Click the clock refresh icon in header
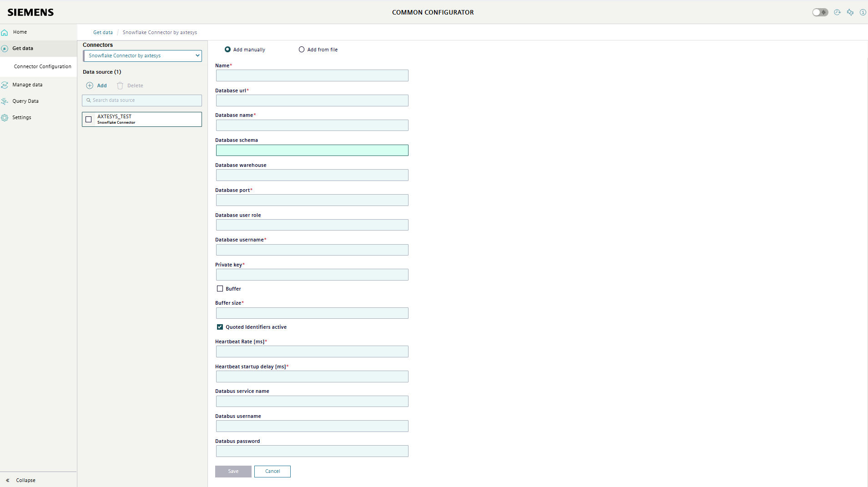 [837, 12]
